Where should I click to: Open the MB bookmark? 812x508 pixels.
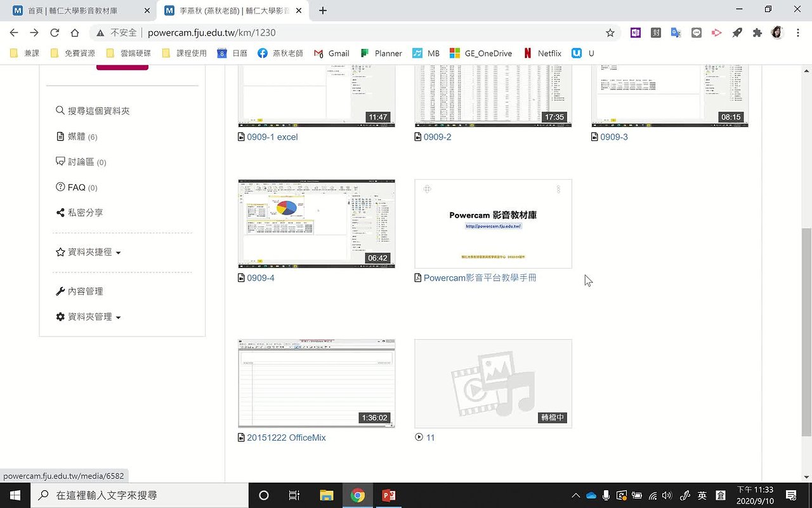tap(426, 53)
